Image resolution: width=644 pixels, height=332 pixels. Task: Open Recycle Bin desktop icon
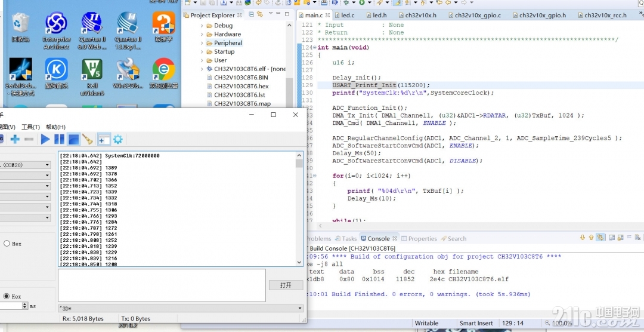click(x=20, y=27)
